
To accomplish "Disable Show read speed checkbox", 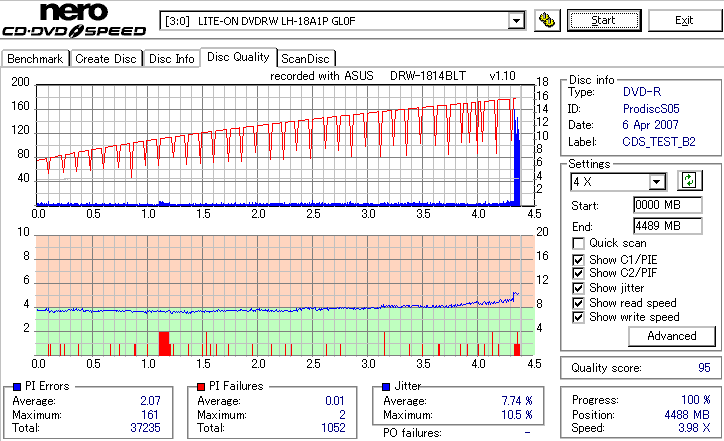I will click(578, 303).
